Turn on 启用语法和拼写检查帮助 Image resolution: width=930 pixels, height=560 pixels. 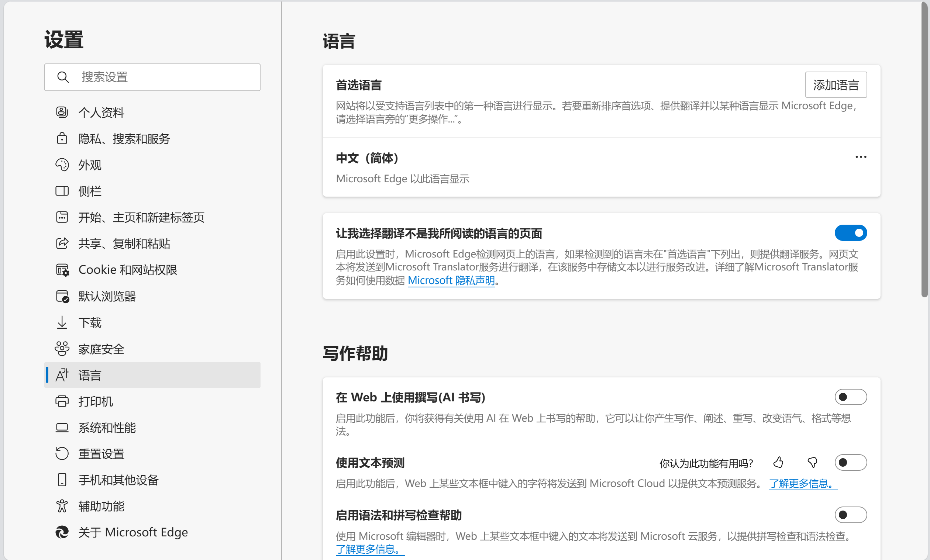pyautogui.click(x=850, y=514)
